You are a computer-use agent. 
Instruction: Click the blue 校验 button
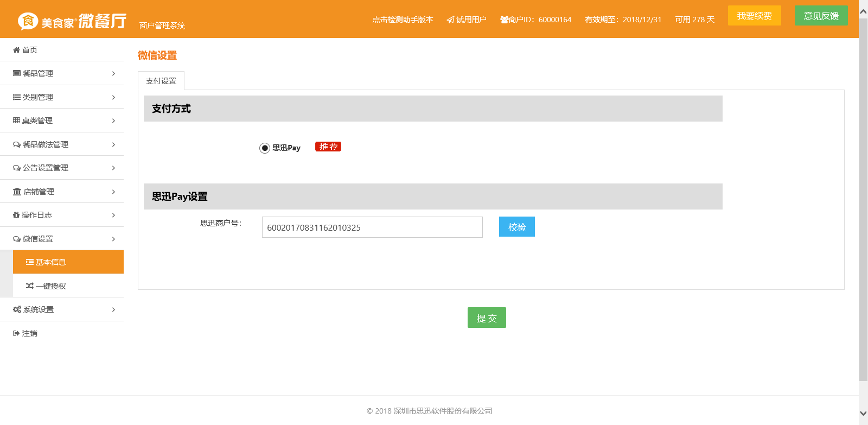click(x=516, y=227)
